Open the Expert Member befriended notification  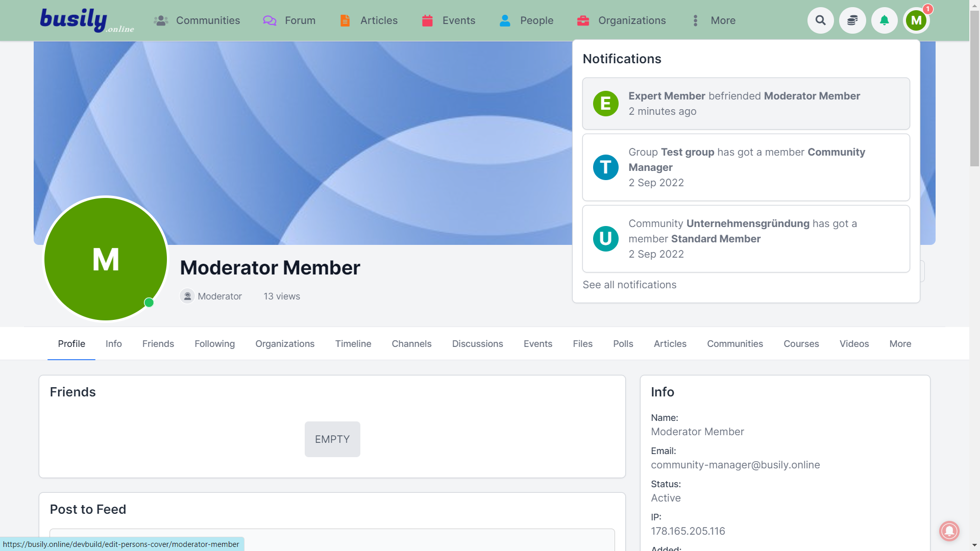[746, 104]
